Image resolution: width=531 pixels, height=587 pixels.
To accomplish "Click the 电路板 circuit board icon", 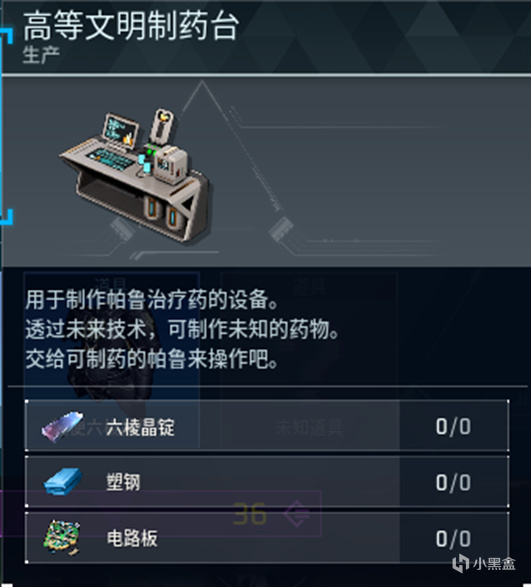I will 62,538.
